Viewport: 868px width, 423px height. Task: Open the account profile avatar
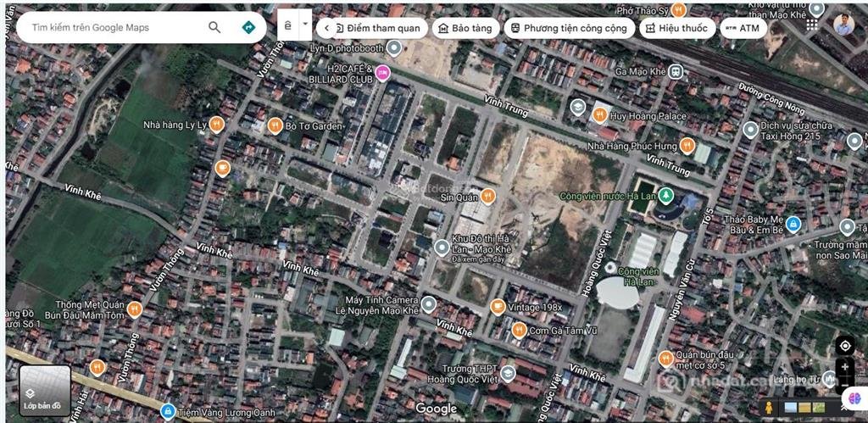tap(843, 25)
